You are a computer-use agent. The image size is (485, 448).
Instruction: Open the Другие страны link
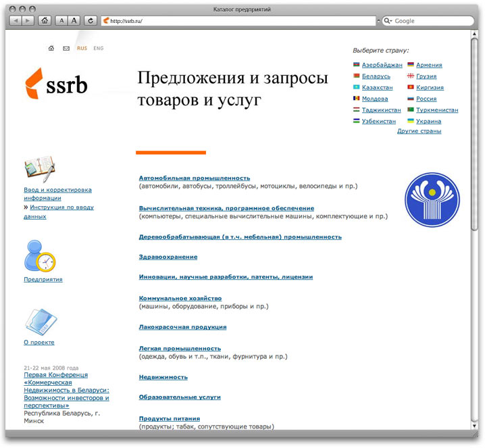pyautogui.click(x=419, y=131)
